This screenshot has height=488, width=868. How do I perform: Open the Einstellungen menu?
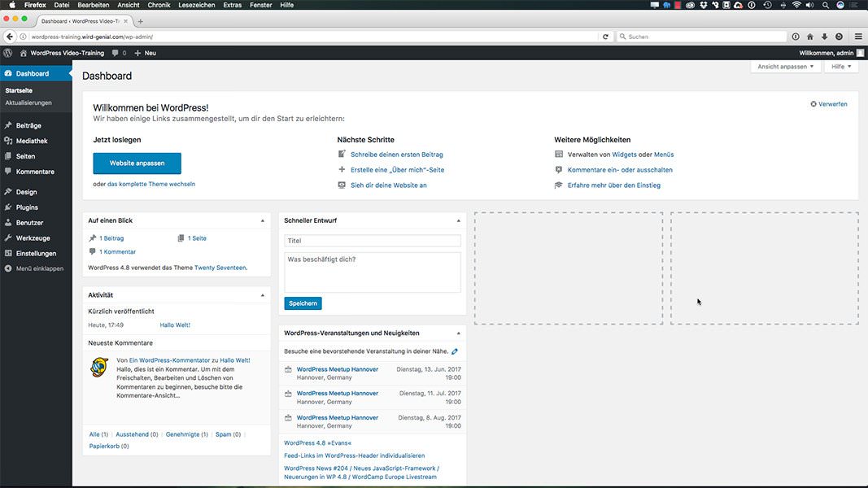[36, 254]
